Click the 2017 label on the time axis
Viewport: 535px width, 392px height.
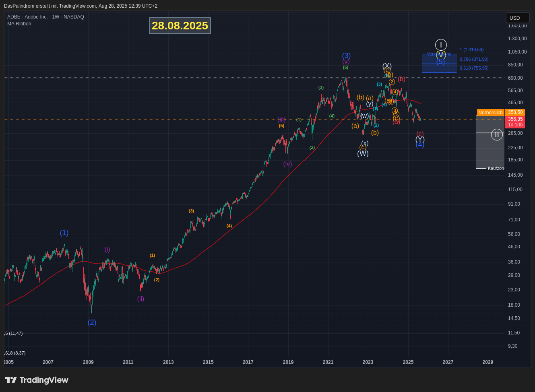[248, 362]
